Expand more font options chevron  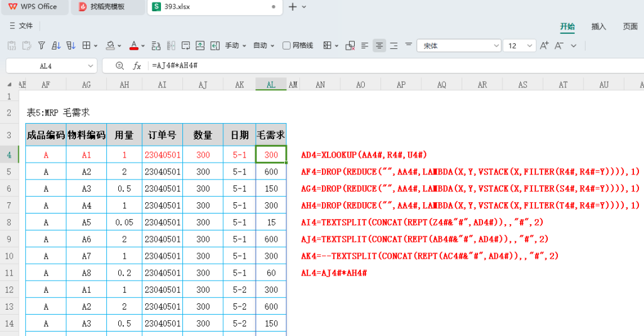click(x=574, y=46)
